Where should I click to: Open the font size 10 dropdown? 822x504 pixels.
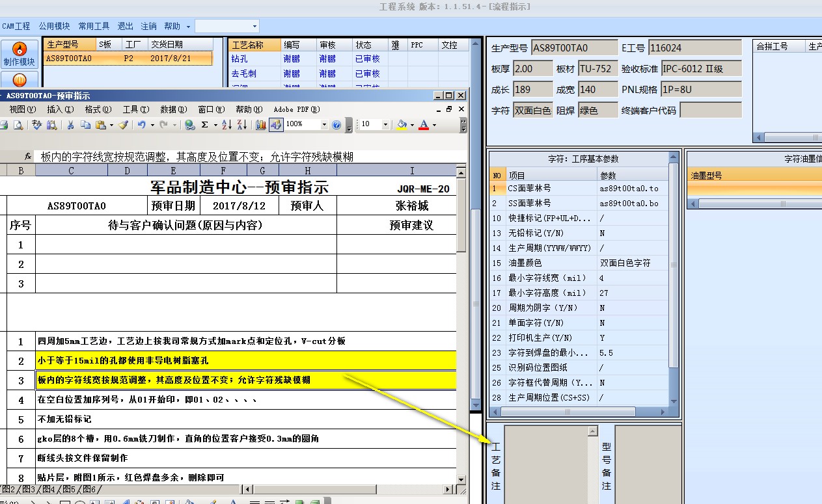click(x=385, y=124)
